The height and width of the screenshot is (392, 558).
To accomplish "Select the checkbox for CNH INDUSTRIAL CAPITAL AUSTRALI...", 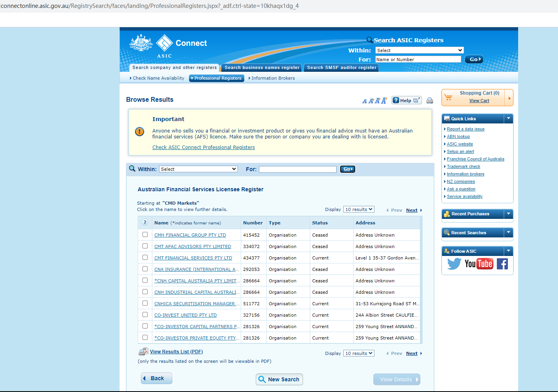I will (x=145, y=292).
